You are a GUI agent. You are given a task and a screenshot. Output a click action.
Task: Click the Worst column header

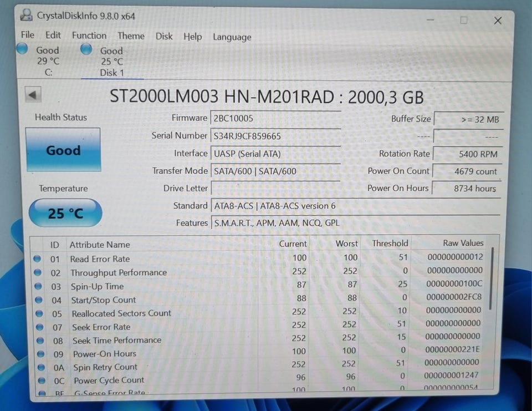(347, 243)
